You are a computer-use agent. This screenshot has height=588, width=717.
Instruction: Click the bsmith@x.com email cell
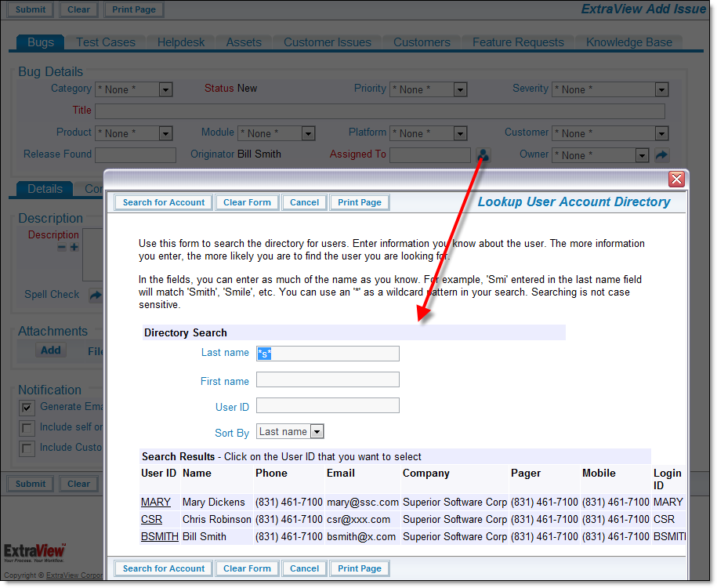tap(361, 537)
